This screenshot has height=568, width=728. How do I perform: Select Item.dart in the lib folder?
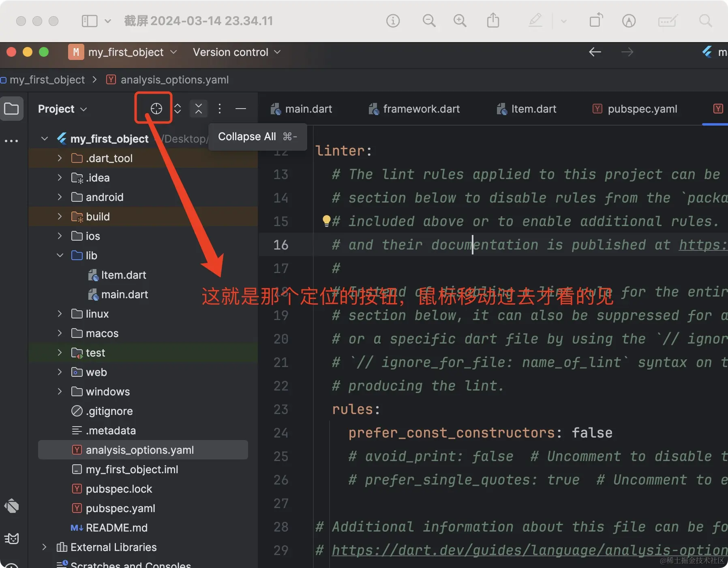tap(123, 275)
